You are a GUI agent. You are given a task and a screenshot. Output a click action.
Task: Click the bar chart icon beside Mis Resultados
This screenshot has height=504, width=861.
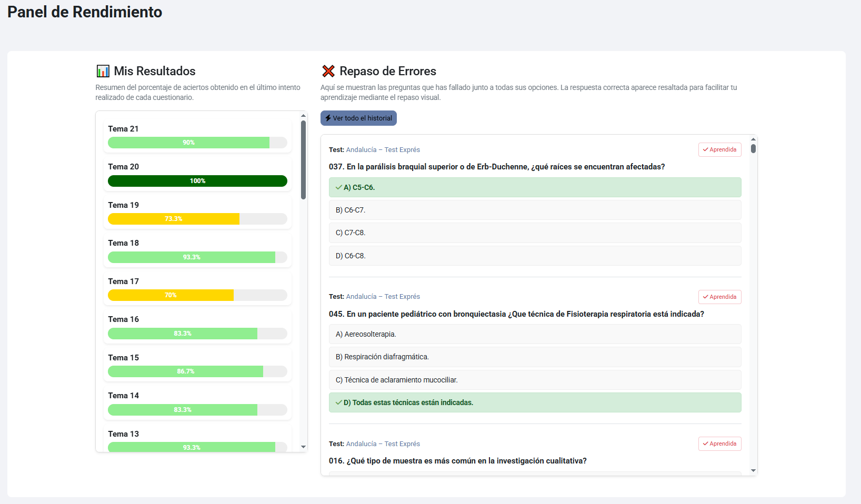point(103,71)
